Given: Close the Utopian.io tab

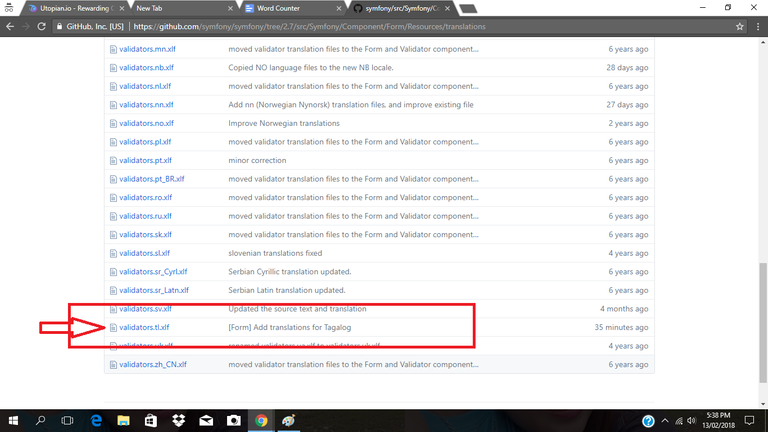Looking at the screenshot, I should (x=121, y=8).
